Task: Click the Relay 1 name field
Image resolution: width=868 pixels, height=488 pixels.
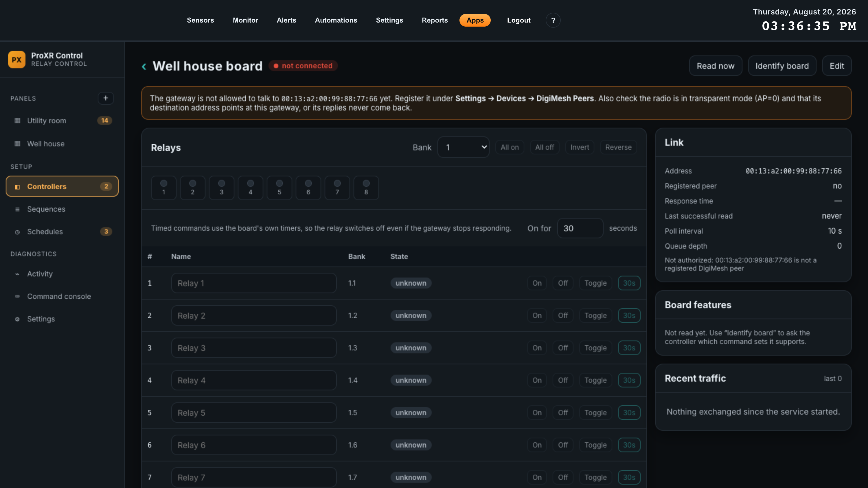Action: click(x=254, y=283)
